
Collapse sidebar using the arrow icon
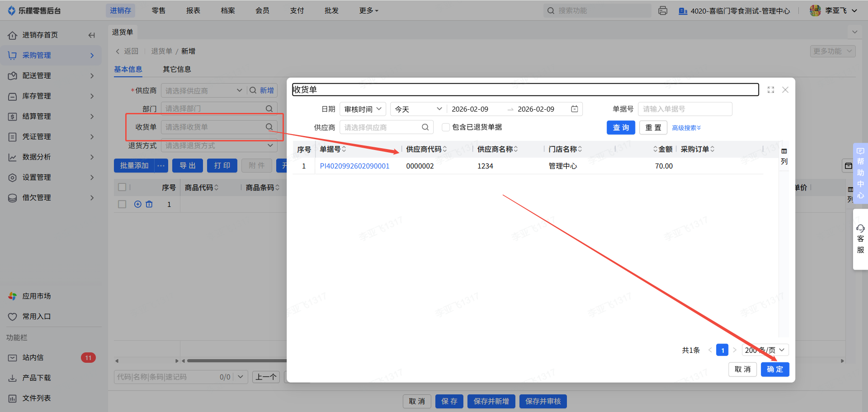click(92, 35)
